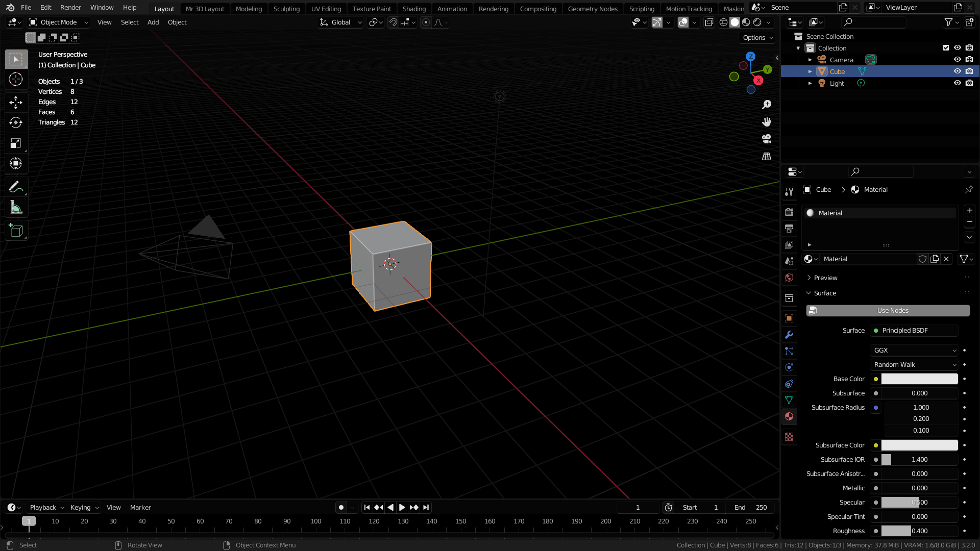Open the Base Color swatch
Image resolution: width=980 pixels, height=551 pixels.
(x=919, y=379)
